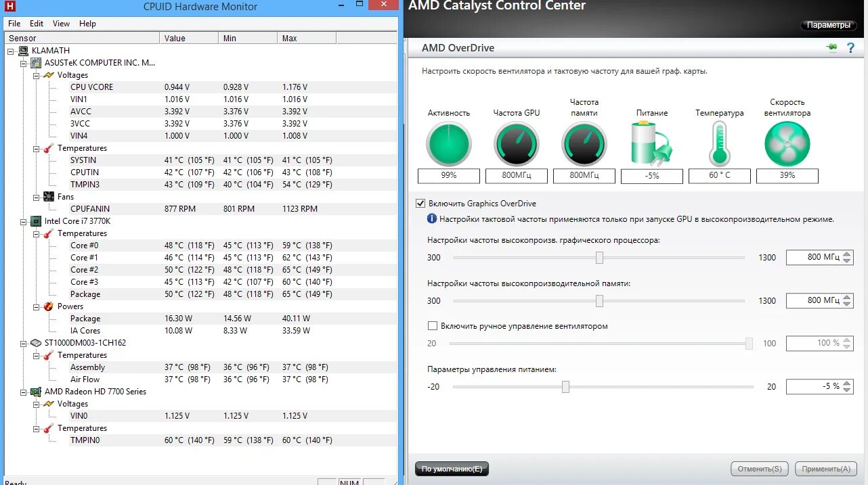The width and height of the screenshot is (868, 485).
Task: Open the Catalyst help question mark
Action: pos(850,48)
